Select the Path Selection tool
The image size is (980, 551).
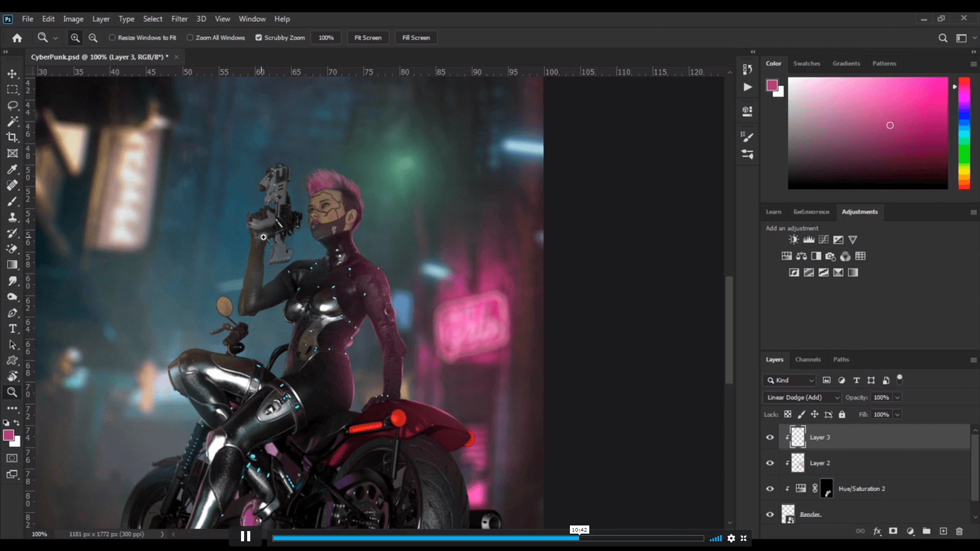click(12, 345)
